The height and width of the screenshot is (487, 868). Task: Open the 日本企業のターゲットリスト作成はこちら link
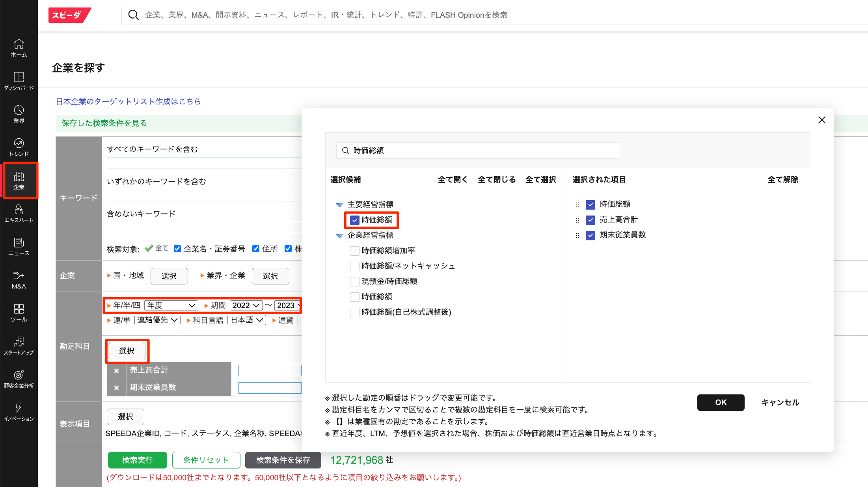pos(128,101)
